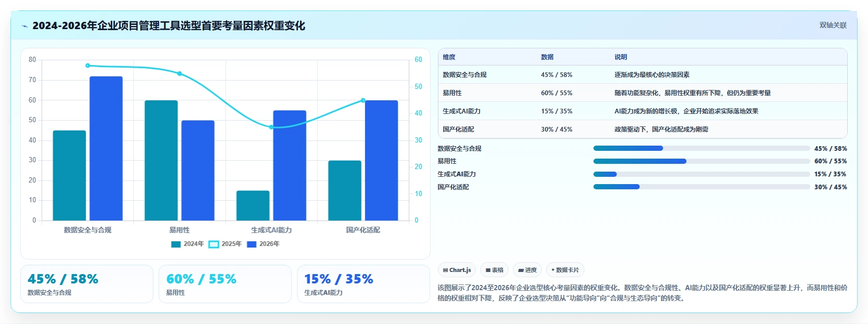Image resolution: width=868 pixels, height=324 pixels.
Task: Click the 国产化适配 x-axis label
Action: pyautogui.click(x=363, y=230)
